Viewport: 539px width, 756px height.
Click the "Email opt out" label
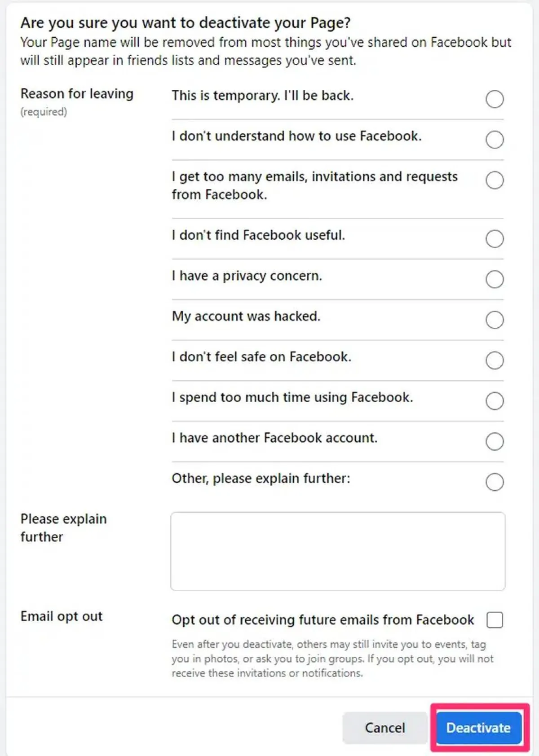point(61,616)
